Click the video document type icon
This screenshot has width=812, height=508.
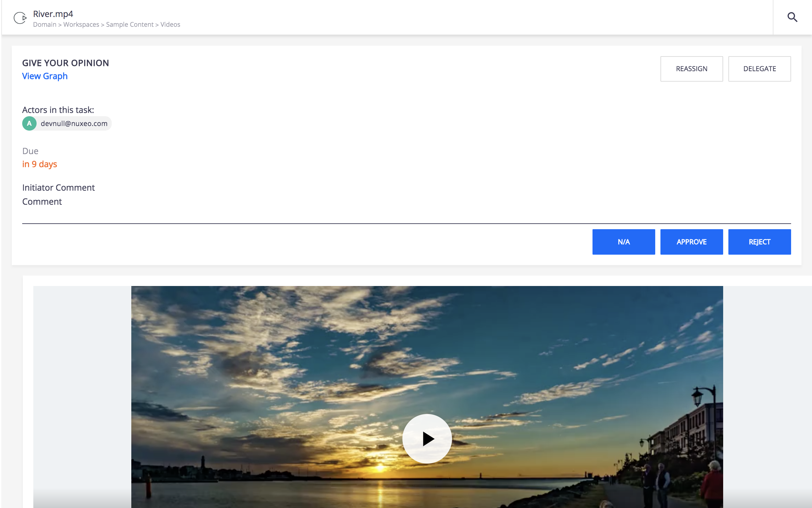click(x=20, y=18)
